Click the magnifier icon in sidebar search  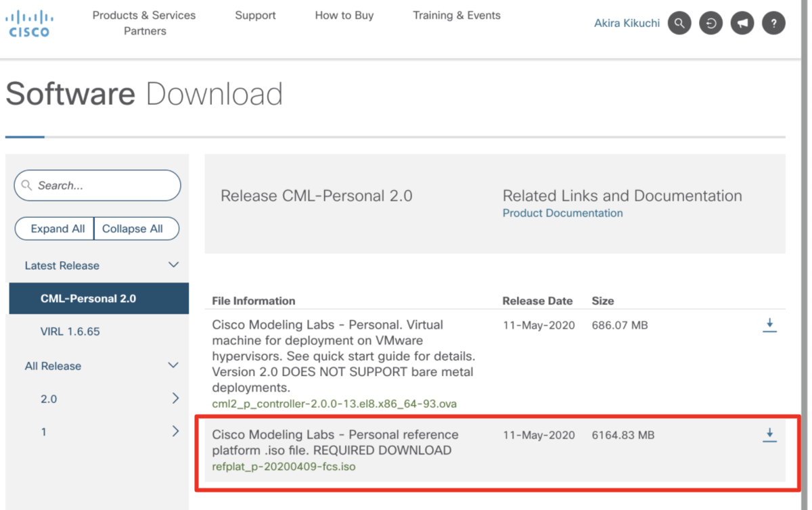pos(27,185)
